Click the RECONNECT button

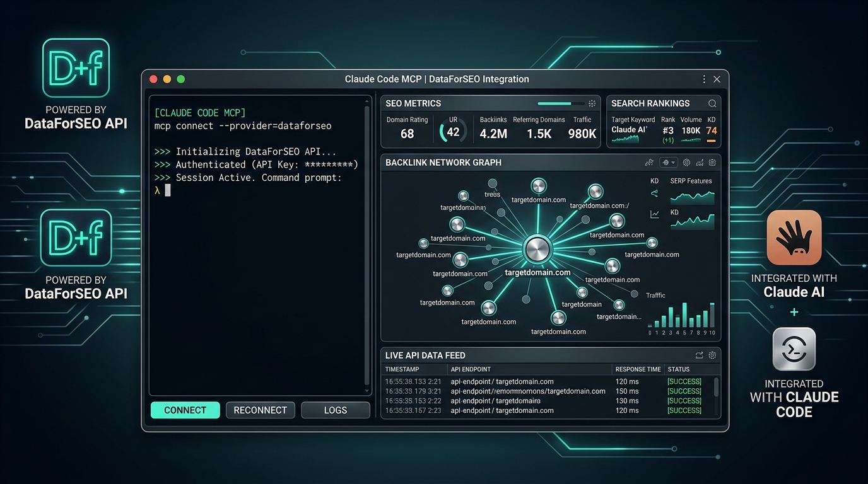pyautogui.click(x=260, y=410)
